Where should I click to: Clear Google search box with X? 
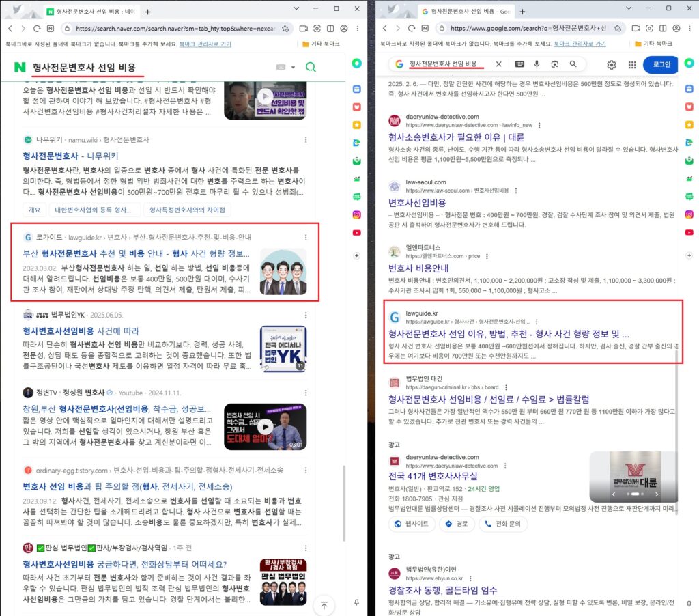[x=499, y=64]
